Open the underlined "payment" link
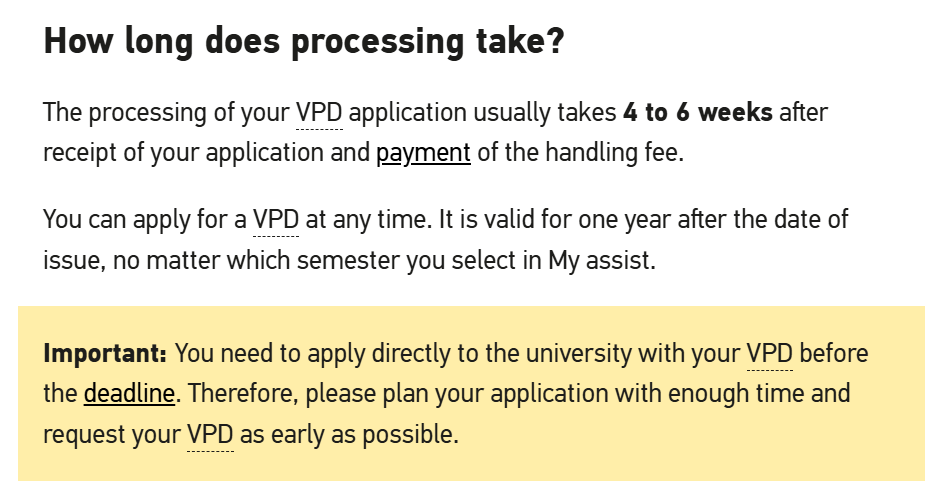The image size is (946, 504). [x=423, y=154]
